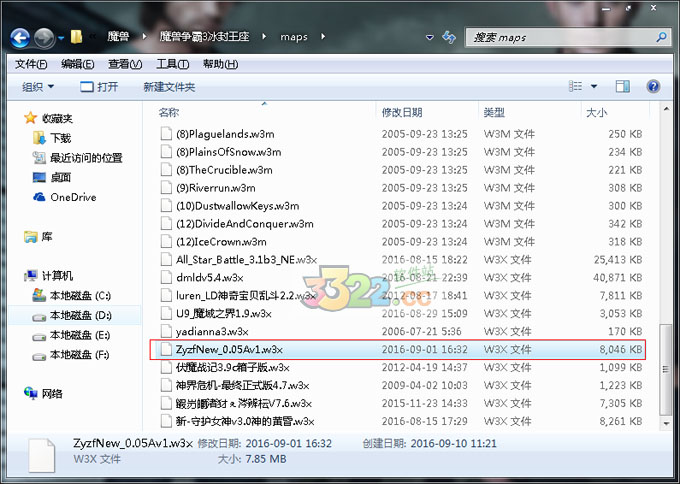680x484 pixels.
Task: Click the 打开 toolbar button
Action: (99, 87)
